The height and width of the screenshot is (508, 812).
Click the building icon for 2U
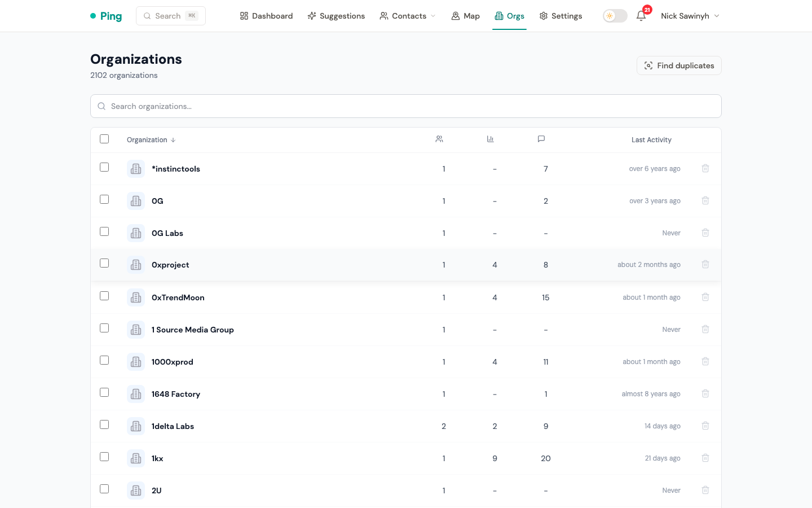pos(136,491)
